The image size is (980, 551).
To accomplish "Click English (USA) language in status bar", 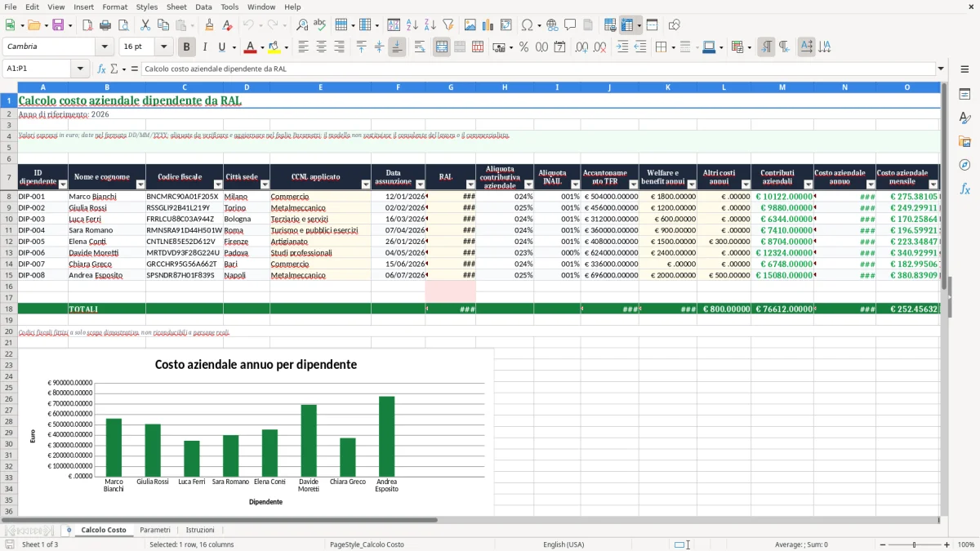I will tap(563, 544).
